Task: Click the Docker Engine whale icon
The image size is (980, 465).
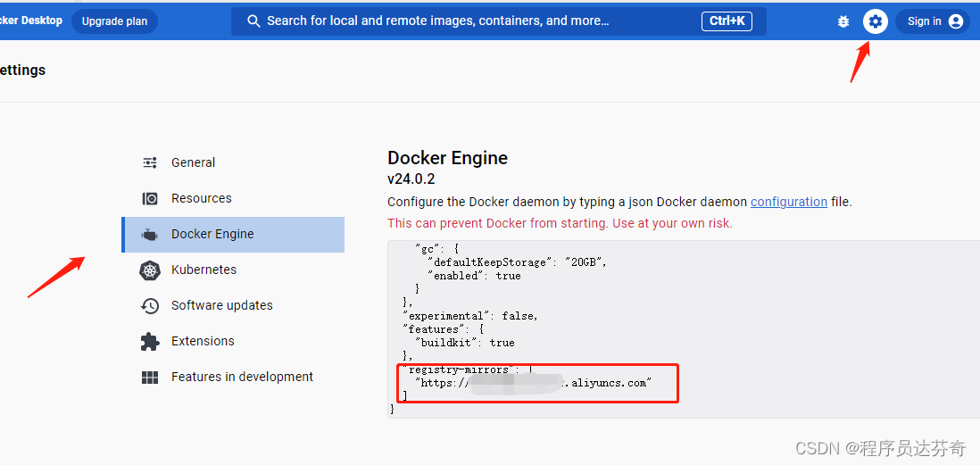Action: [x=150, y=235]
